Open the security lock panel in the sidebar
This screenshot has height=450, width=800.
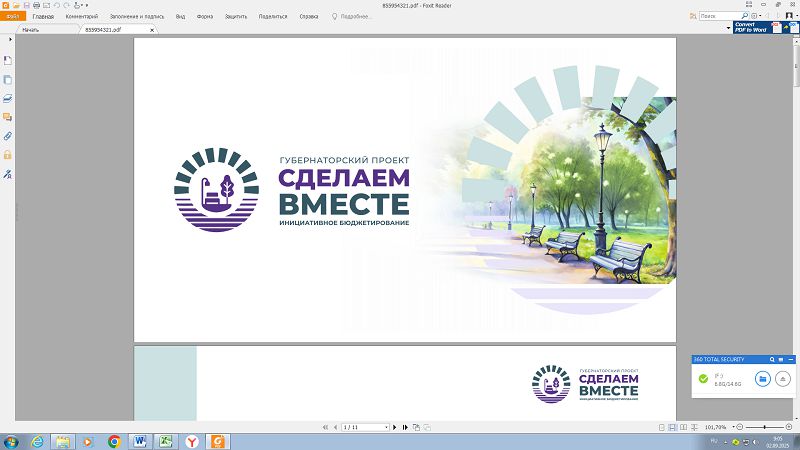(x=8, y=155)
